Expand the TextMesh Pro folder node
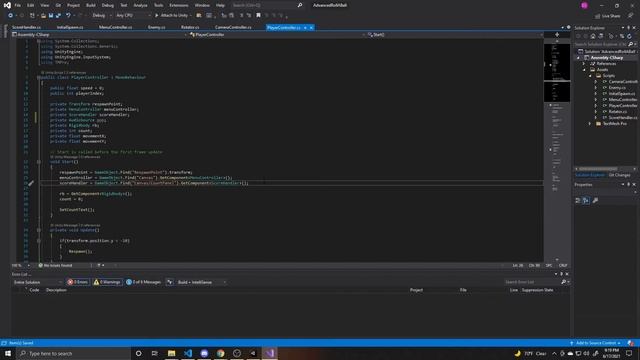The image size is (640, 360). click(x=590, y=123)
